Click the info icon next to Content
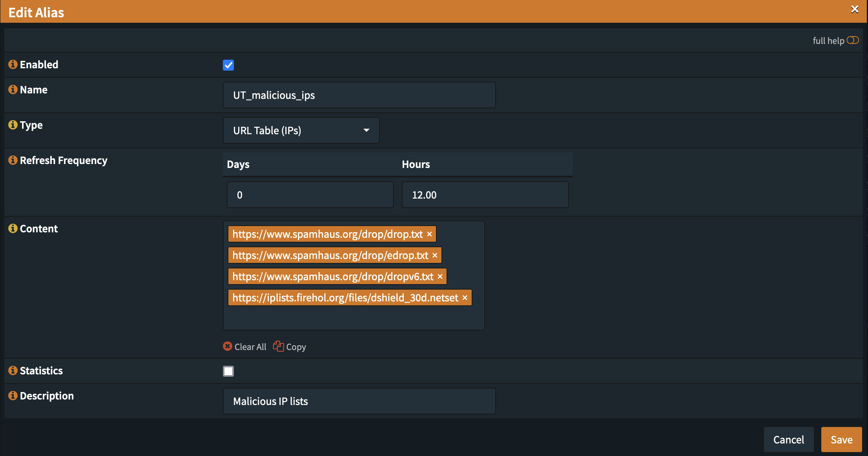 pos(13,228)
